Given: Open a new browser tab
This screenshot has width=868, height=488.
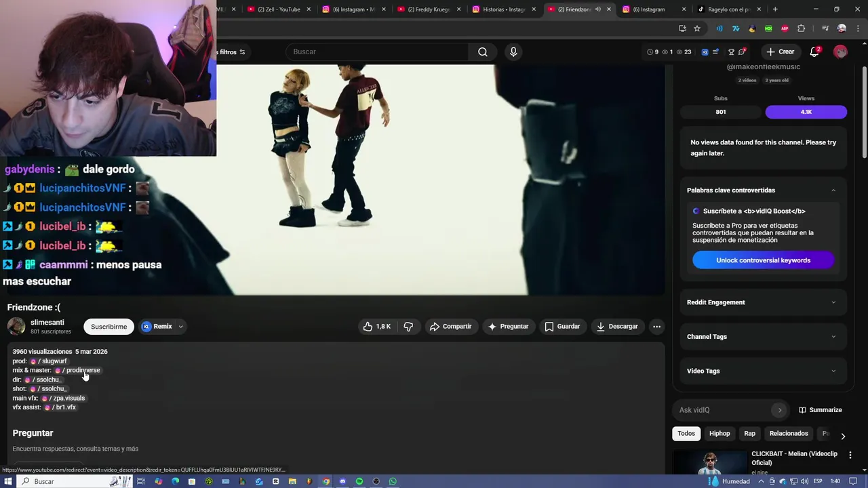Looking at the screenshot, I should point(775,9).
